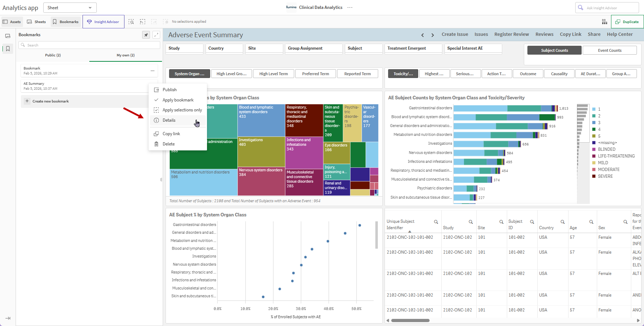
Task: Open the Country filter pane
Action: 224,49
